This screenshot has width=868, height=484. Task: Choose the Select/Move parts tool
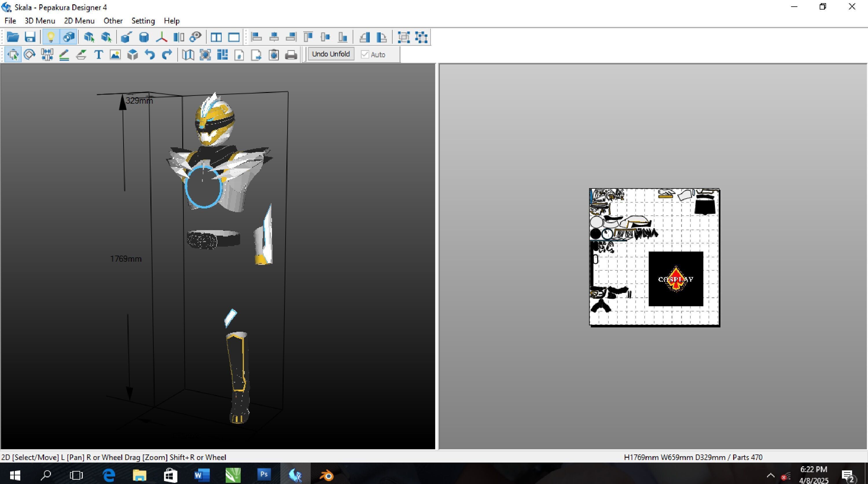tap(13, 55)
